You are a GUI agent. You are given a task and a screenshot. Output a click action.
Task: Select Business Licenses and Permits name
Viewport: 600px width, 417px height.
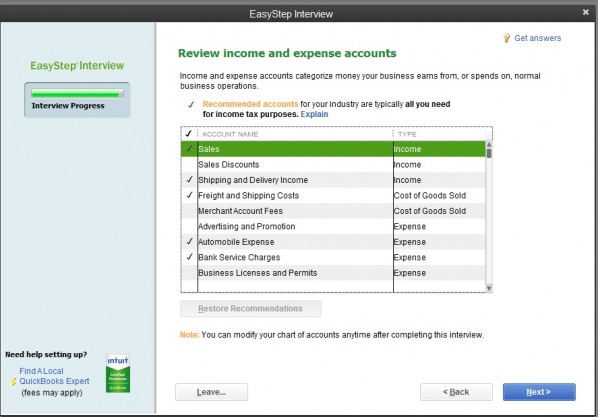[x=258, y=273]
